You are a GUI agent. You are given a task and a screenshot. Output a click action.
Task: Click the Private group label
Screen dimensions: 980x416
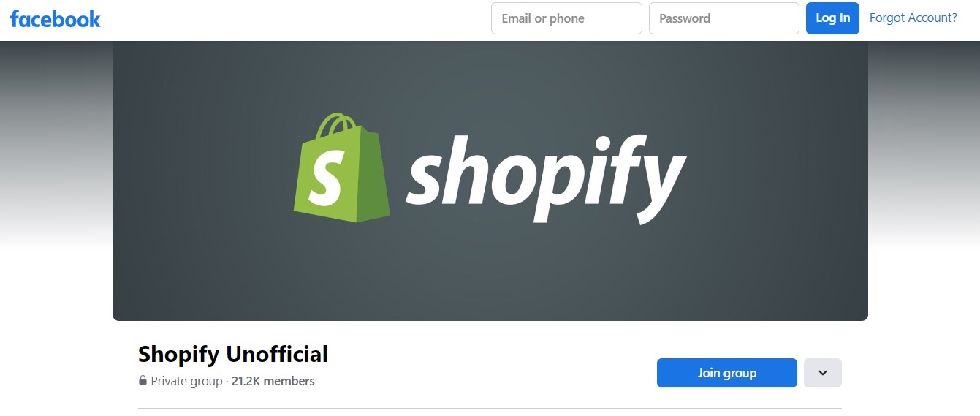click(186, 381)
